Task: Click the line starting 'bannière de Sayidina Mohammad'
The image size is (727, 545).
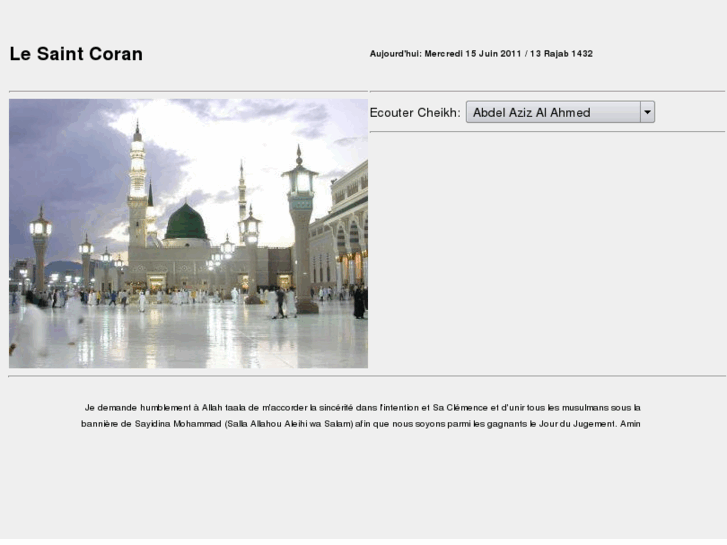Action: click(x=361, y=424)
